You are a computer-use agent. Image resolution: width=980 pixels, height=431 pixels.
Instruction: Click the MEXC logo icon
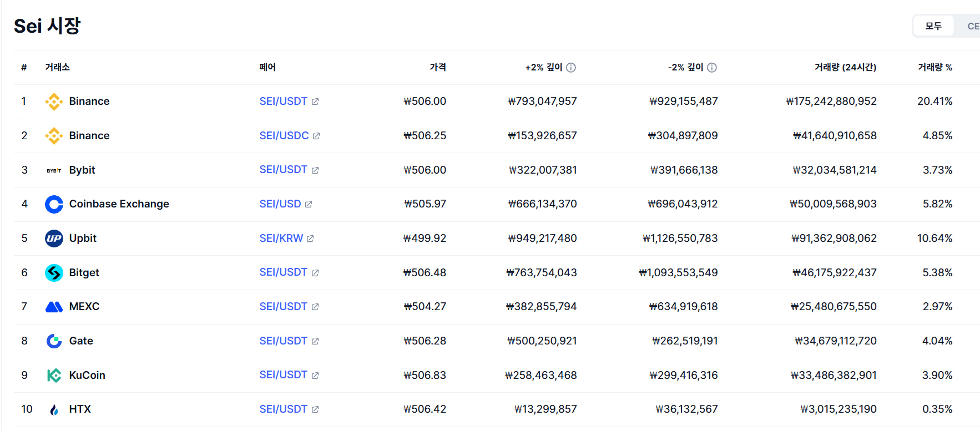coord(54,307)
